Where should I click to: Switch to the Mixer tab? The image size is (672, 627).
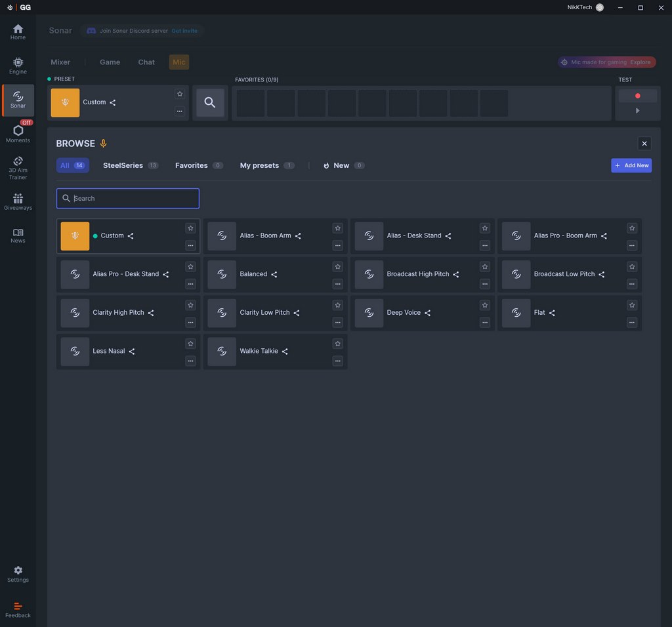60,62
